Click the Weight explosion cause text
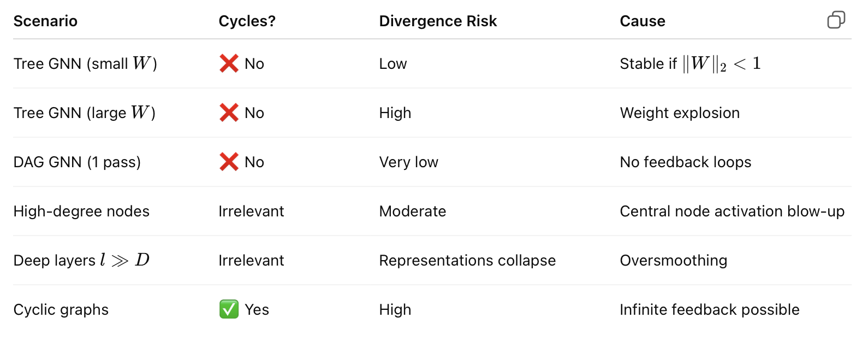The width and height of the screenshot is (868, 341). pyautogui.click(x=680, y=113)
